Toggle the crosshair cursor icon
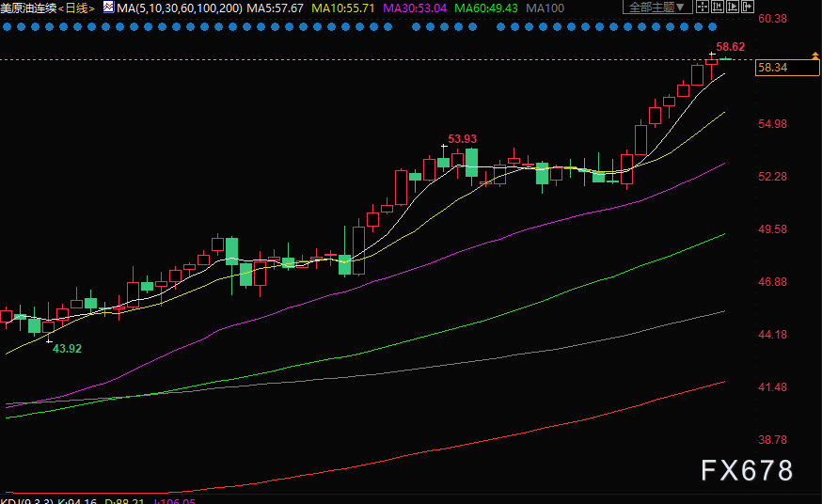 click(x=702, y=7)
